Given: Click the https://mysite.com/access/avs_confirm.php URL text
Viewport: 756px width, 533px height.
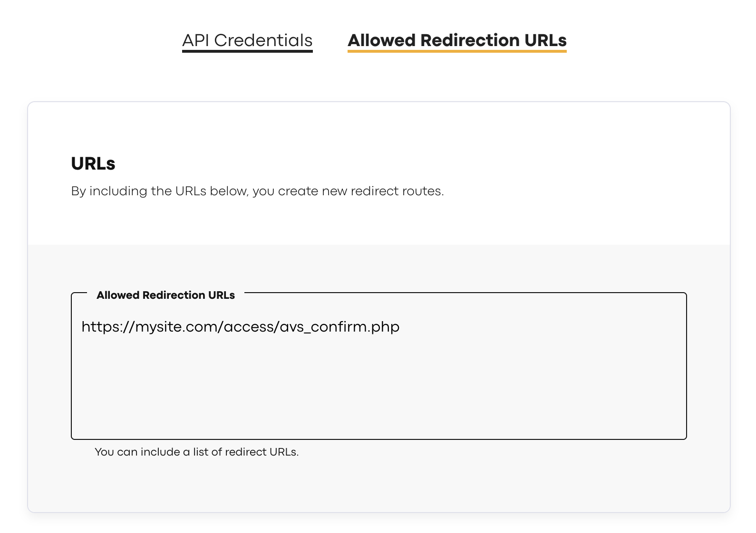Looking at the screenshot, I should [x=240, y=327].
